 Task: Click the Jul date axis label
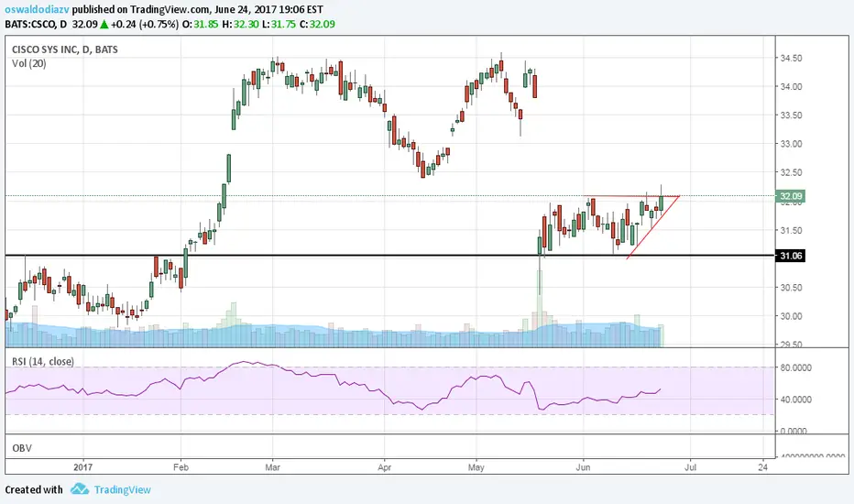click(690, 467)
